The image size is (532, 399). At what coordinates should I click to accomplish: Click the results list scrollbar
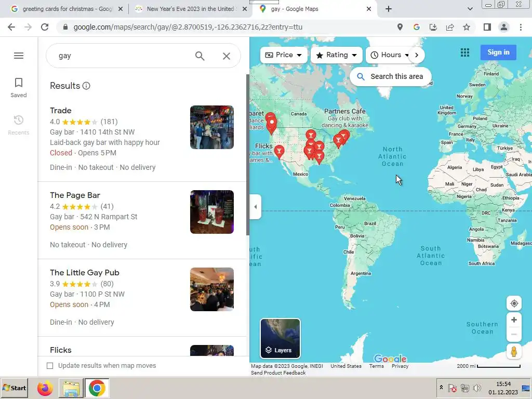coord(248,154)
